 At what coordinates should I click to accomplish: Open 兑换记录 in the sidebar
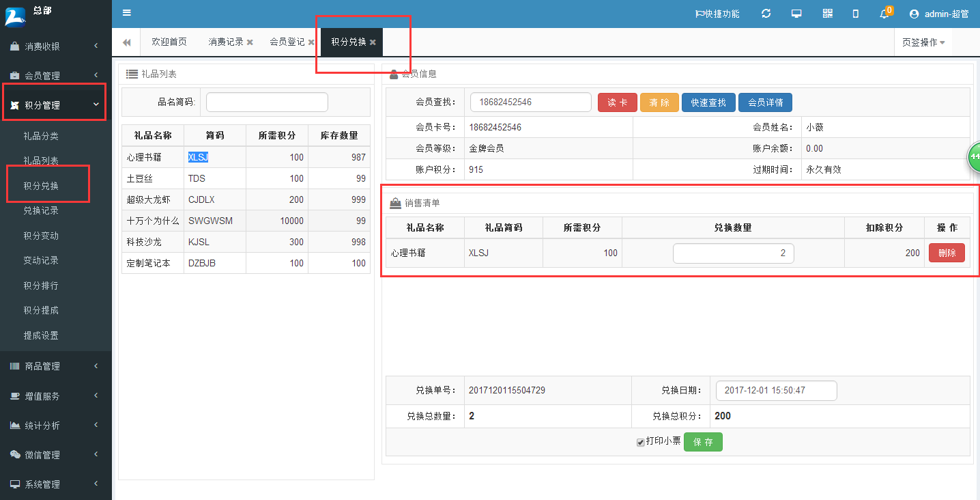click(41, 210)
